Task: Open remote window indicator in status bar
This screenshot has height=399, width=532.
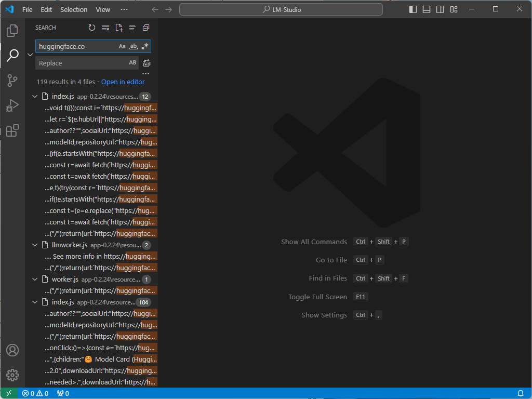Action: click(x=9, y=393)
